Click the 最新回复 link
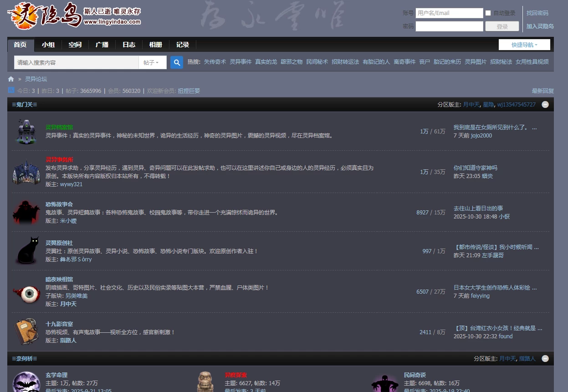Image resolution: width=568 pixels, height=392 pixels. [542, 91]
